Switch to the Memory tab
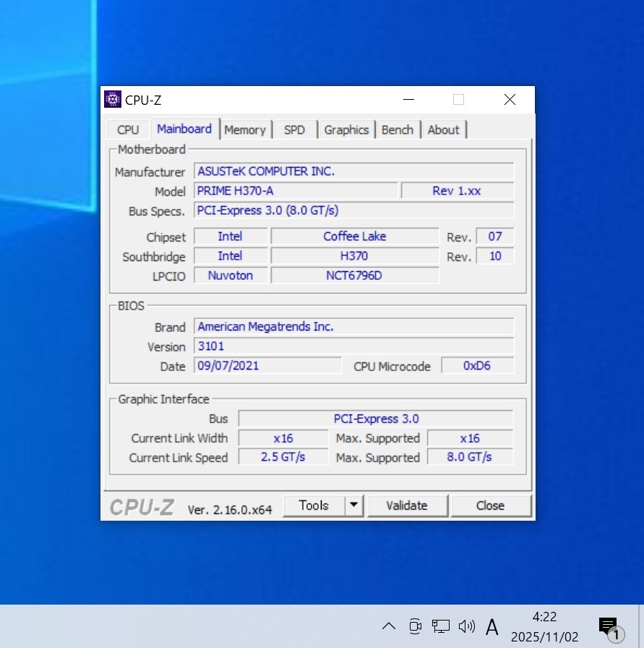Viewport: 644px width, 648px height. tap(245, 129)
